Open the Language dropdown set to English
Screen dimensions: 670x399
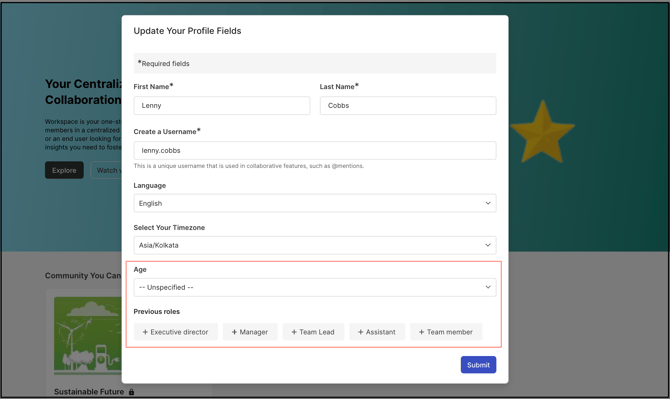(315, 203)
